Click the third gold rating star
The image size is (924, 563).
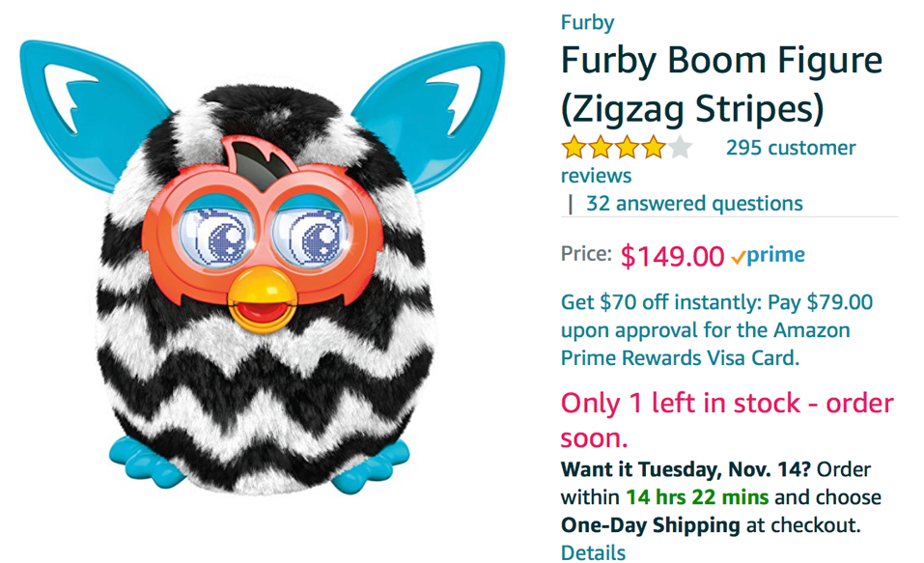pyautogui.click(x=627, y=148)
